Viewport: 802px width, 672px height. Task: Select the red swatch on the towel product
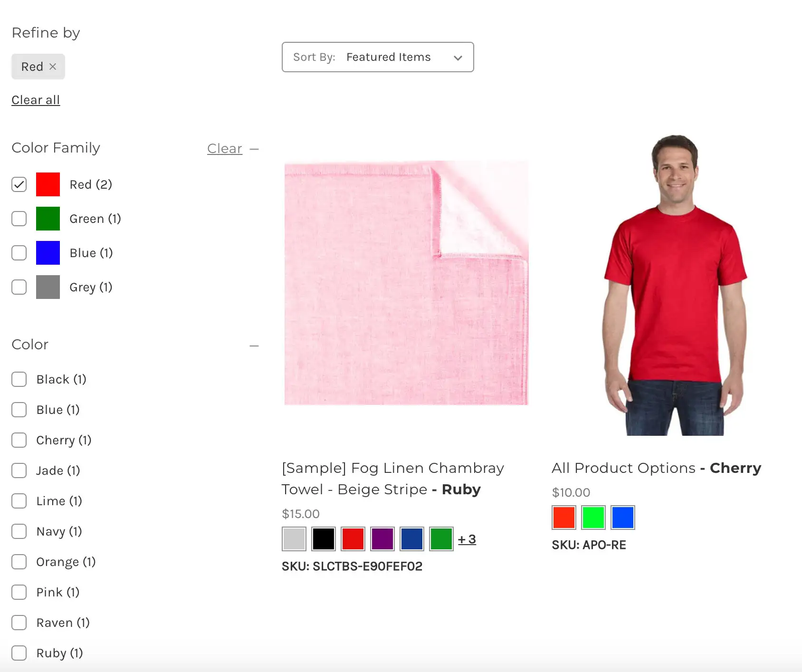[353, 539]
